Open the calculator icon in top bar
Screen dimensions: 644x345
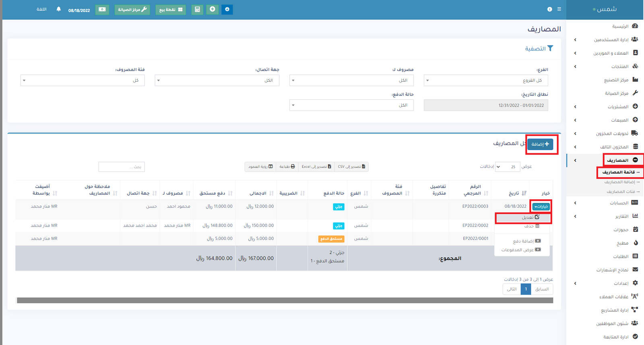(197, 9)
